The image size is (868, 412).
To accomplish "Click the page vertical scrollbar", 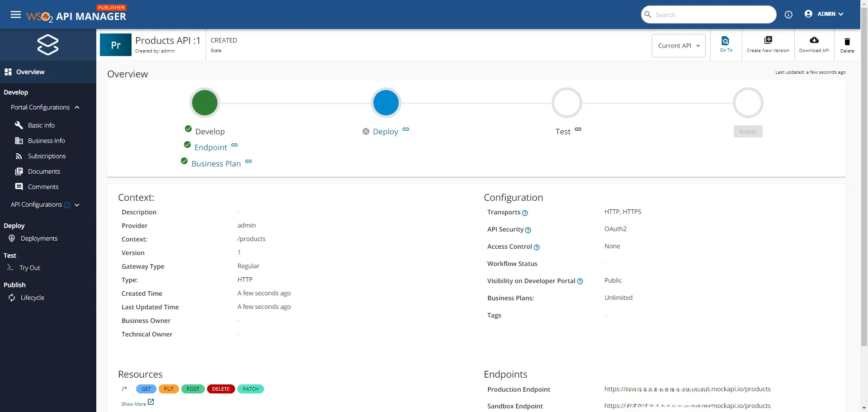I will (x=864, y=176).
